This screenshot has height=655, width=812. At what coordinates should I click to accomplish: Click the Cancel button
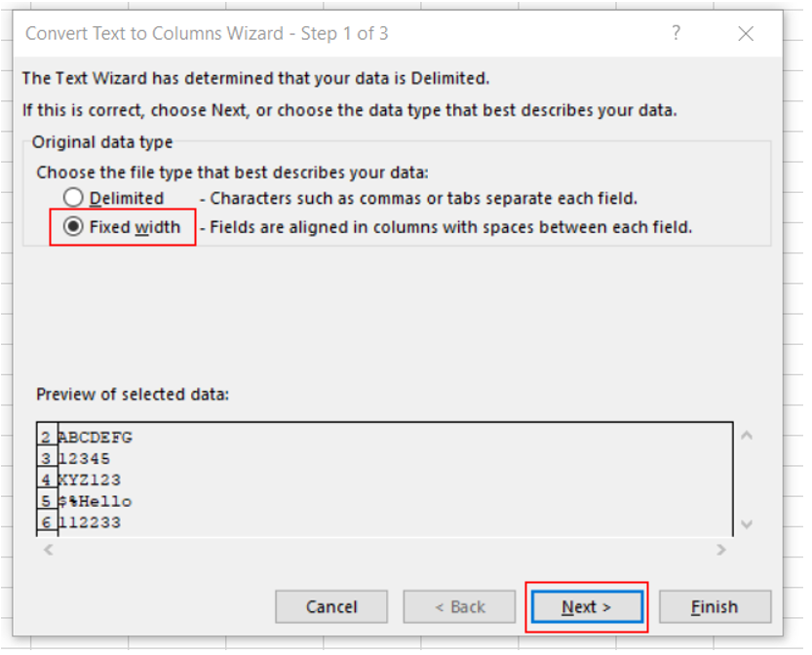[331, 606]
